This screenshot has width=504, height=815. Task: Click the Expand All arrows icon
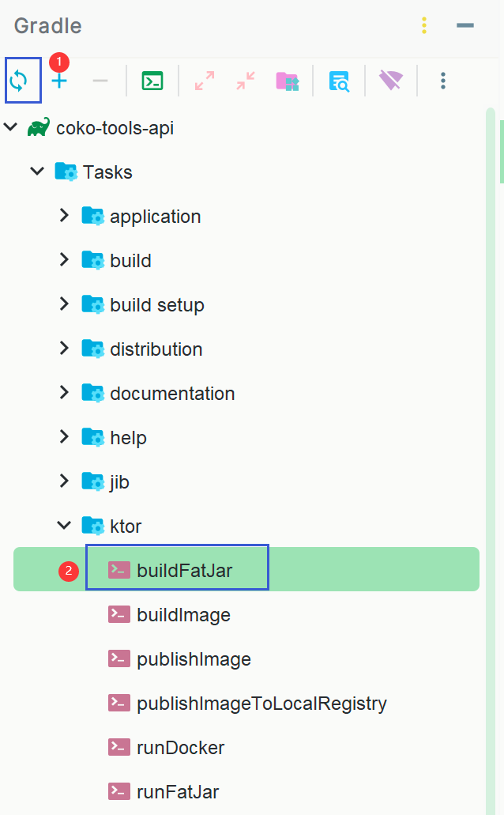(205, 81)
